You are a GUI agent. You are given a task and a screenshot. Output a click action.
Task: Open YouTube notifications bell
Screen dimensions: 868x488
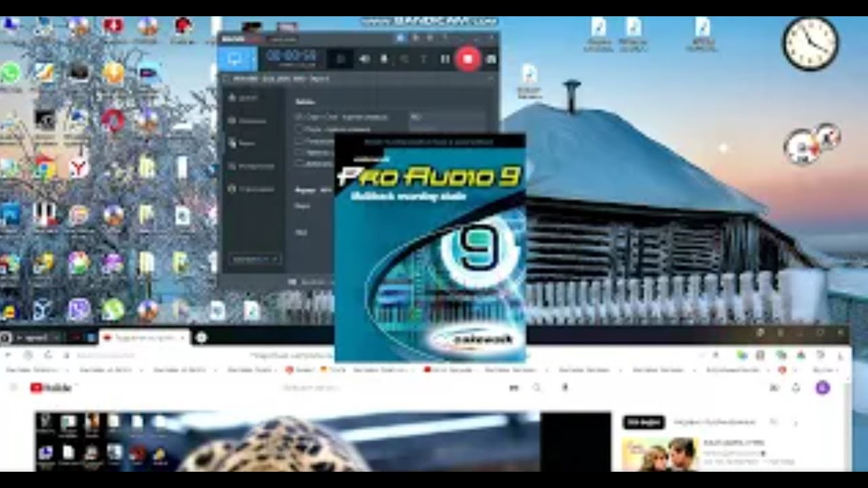796,388
